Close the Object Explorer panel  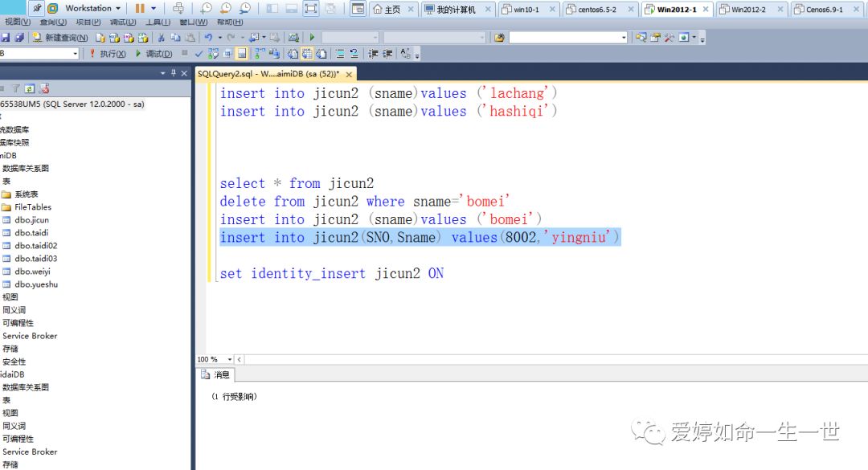[184, 73]
